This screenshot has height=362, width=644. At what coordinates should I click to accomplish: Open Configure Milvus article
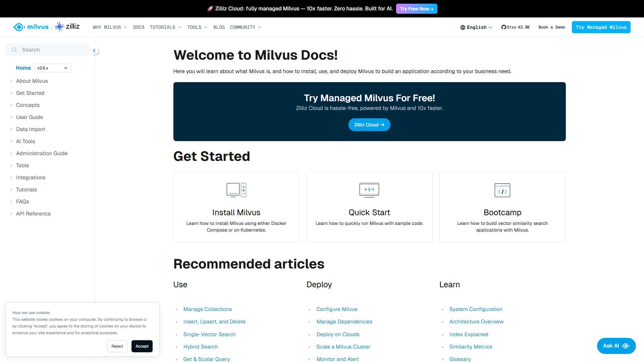[x=337, y=309]
